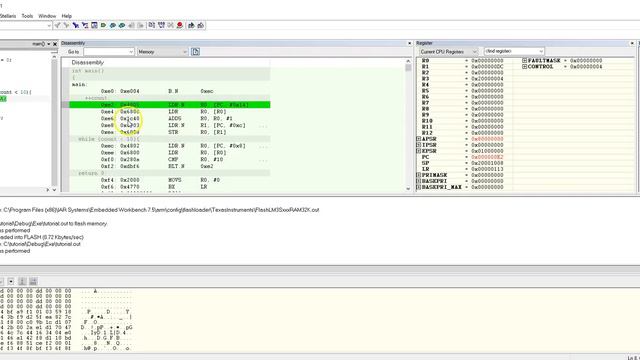Select the CMP R0, #10 instruction row
This screenshot has width=640, height=360.
point(170,160)
